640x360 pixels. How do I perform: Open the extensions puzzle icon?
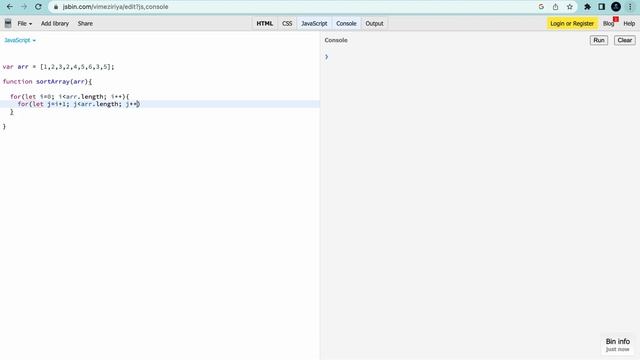(x=587, y=7)
